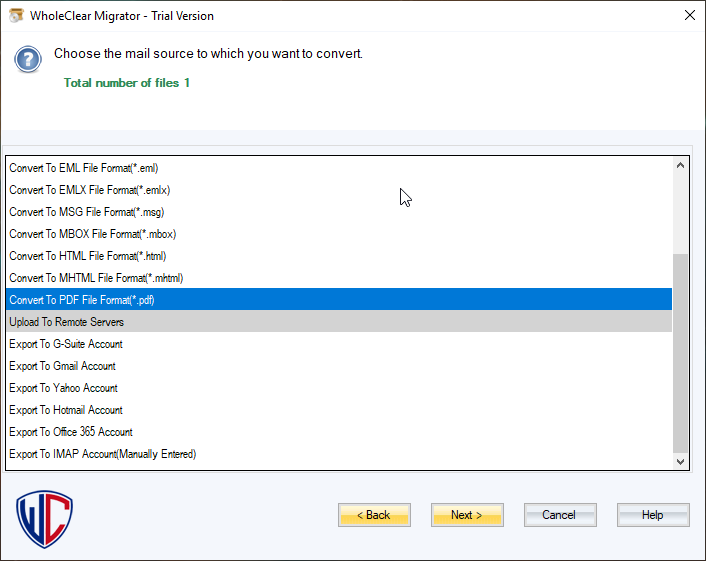
Task: Click the WholeClear Migrator title bar icon
Action: click(16, 16)
